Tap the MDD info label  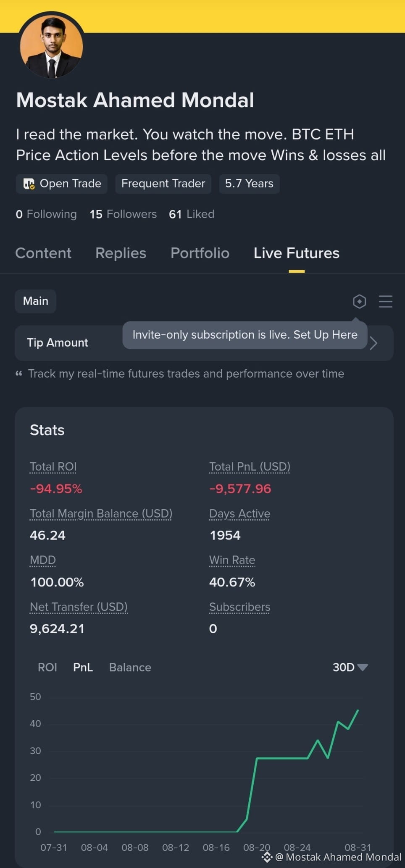tap(43, 560)
